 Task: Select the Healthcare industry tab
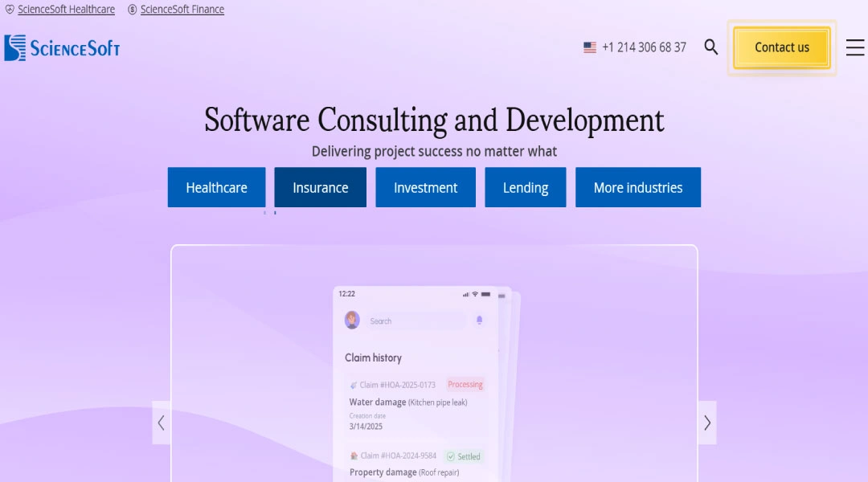tap(216, 188)
